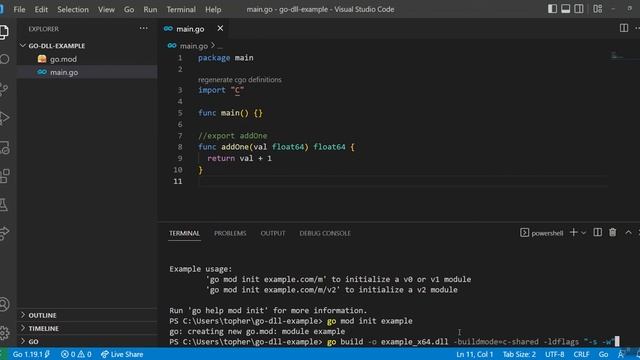
Task: Switch to the OUTPUT panel tab
Action: 273,233
